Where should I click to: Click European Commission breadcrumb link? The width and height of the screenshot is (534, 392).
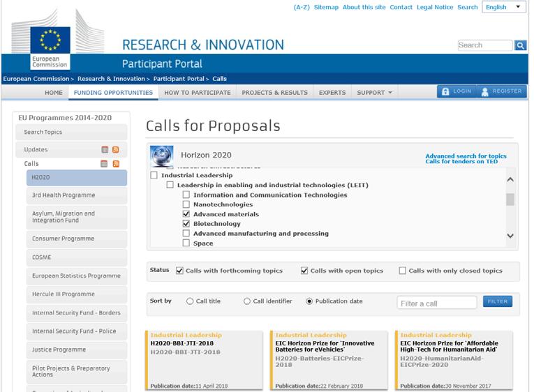(36, 79)
